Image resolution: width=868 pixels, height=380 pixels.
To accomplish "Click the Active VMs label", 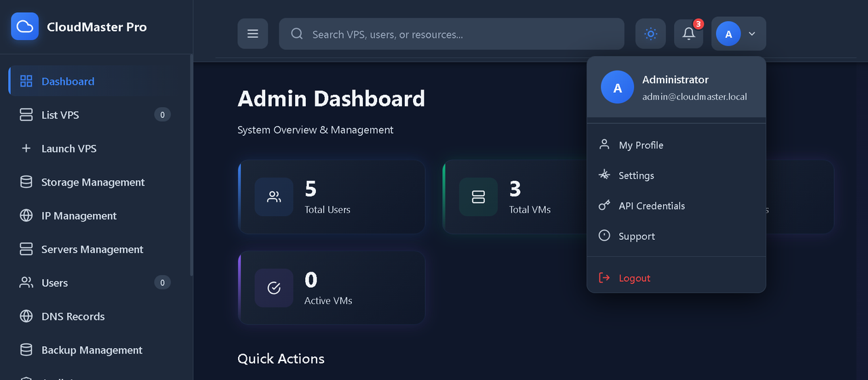I will (328, 301).
